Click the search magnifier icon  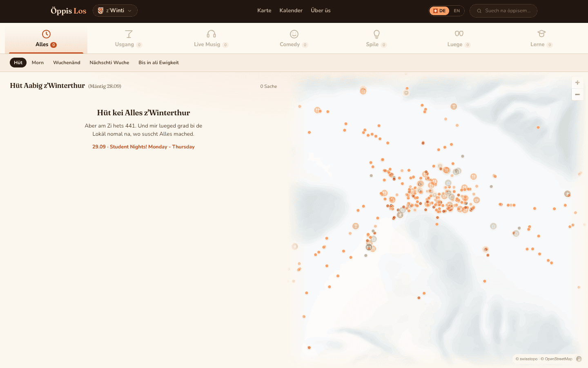tap(479, 11)
